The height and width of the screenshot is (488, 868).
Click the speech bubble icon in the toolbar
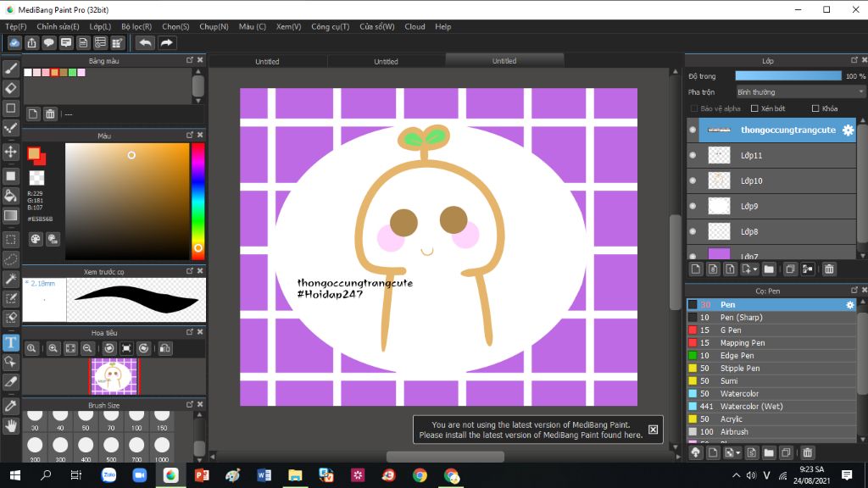pos(48,42)
